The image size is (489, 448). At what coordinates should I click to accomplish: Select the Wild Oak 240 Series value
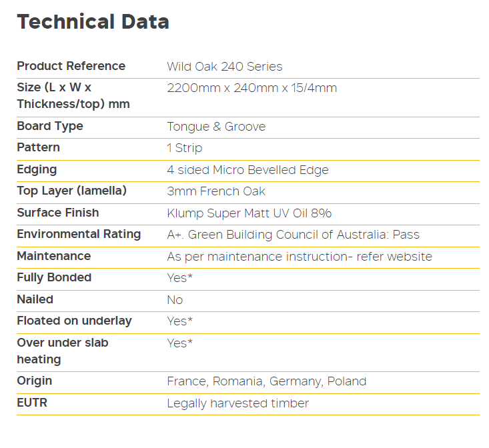click(x=224, y=67)
